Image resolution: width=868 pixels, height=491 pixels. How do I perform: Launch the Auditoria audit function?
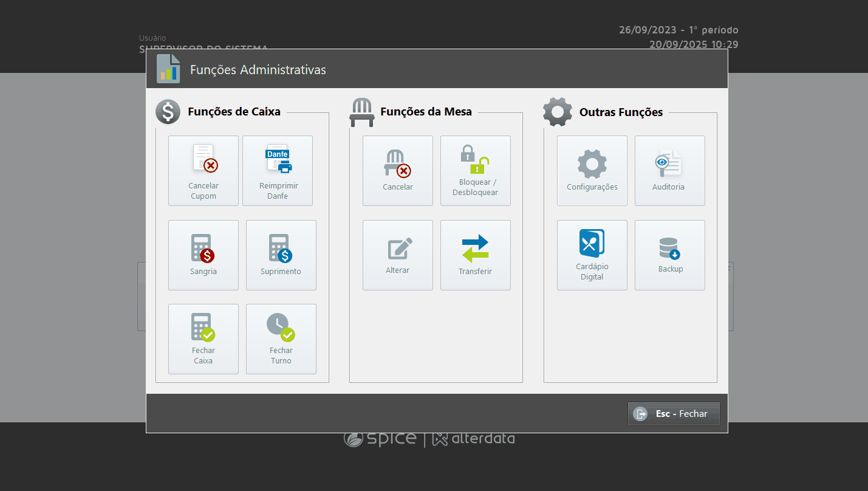click(x=670, y=171)
